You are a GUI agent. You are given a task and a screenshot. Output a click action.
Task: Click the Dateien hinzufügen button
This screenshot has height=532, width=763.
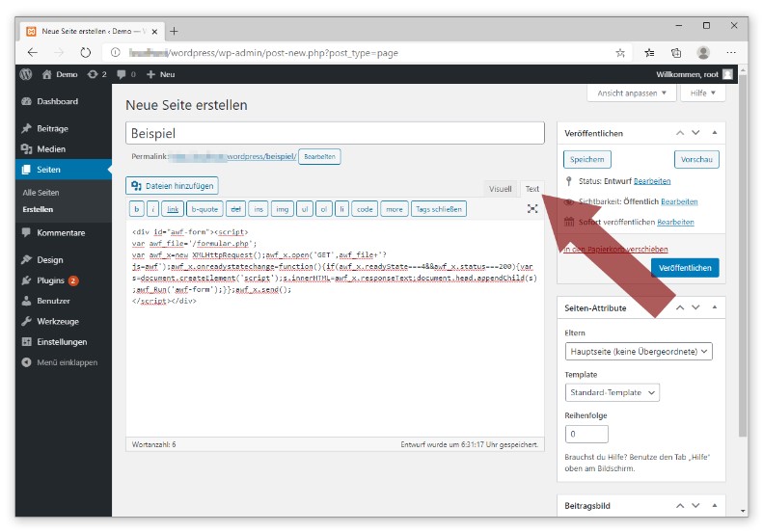(x=173, y=185)
